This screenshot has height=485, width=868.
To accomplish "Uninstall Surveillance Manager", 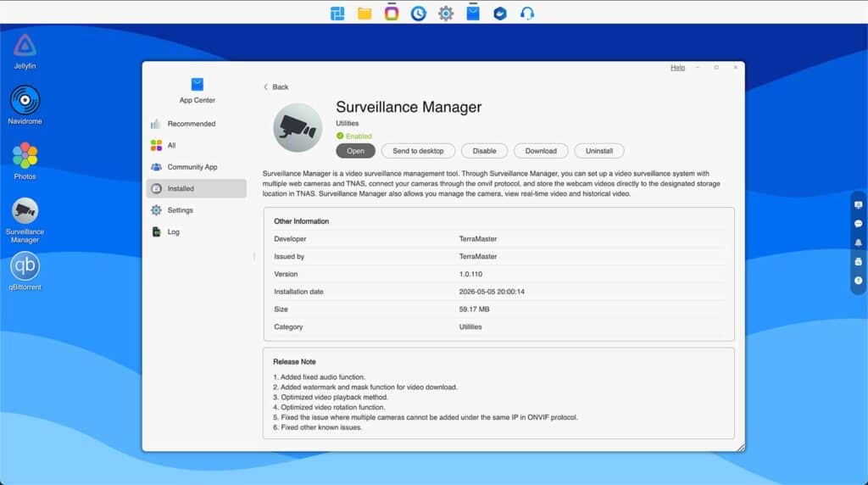I will click(x=599, y=151).
